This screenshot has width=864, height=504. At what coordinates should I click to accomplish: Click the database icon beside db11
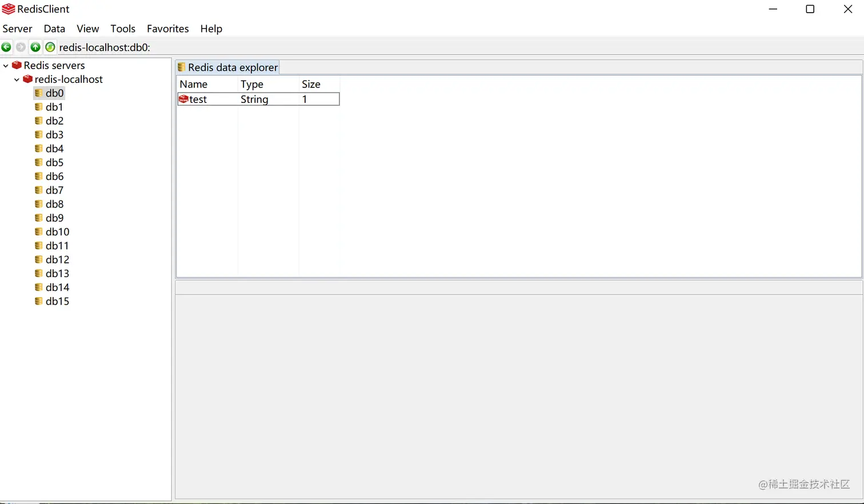click(x=39, y=245)
